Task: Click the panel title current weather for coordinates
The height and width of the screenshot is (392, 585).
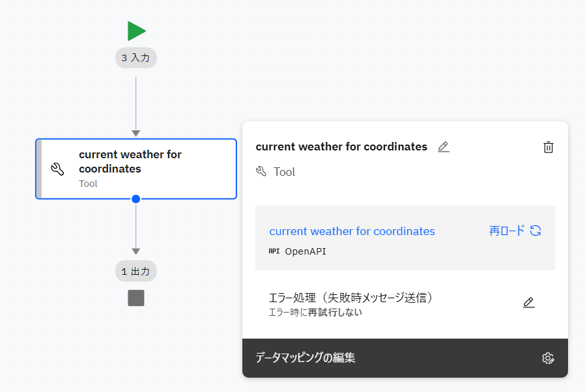Action: 341,147
